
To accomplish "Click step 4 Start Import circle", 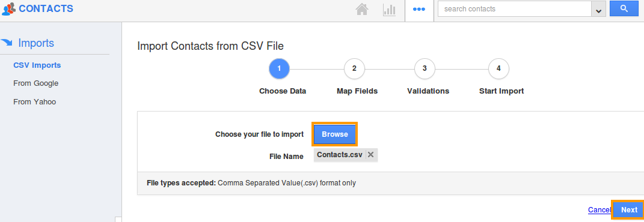I will [x=498, y=69].
